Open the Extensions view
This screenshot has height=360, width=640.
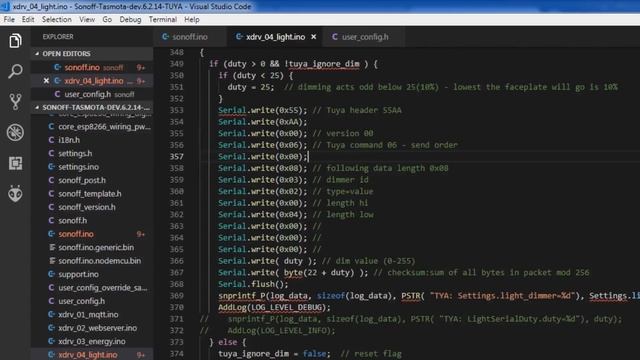coord(15,163)
